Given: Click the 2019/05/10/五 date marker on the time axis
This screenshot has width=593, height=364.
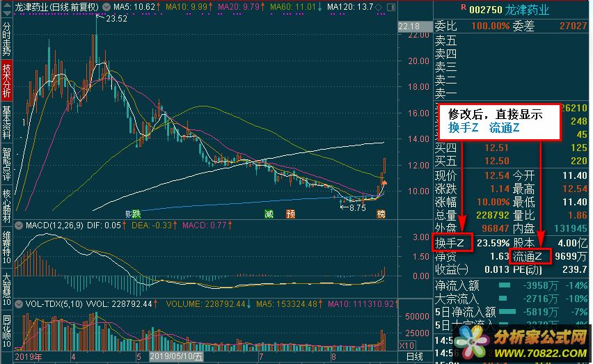Looking at the screenshot, I should pos(176,356).
